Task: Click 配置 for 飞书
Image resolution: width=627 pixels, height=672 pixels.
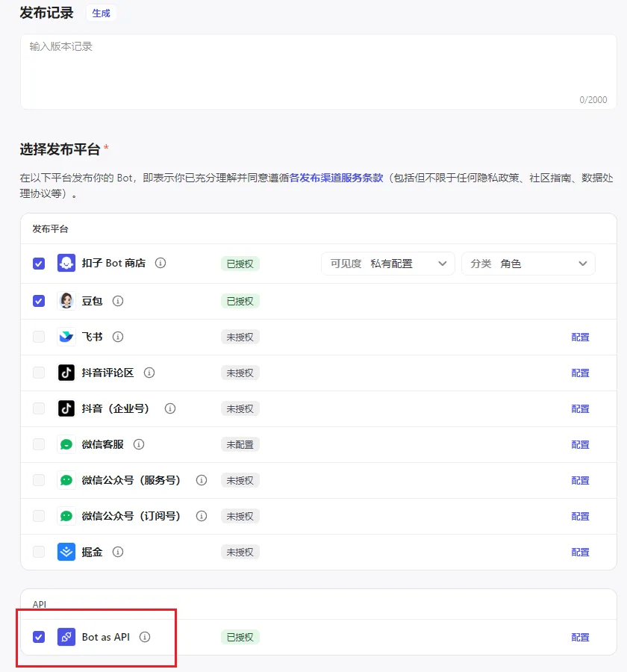Action: [x=580, y=337]
